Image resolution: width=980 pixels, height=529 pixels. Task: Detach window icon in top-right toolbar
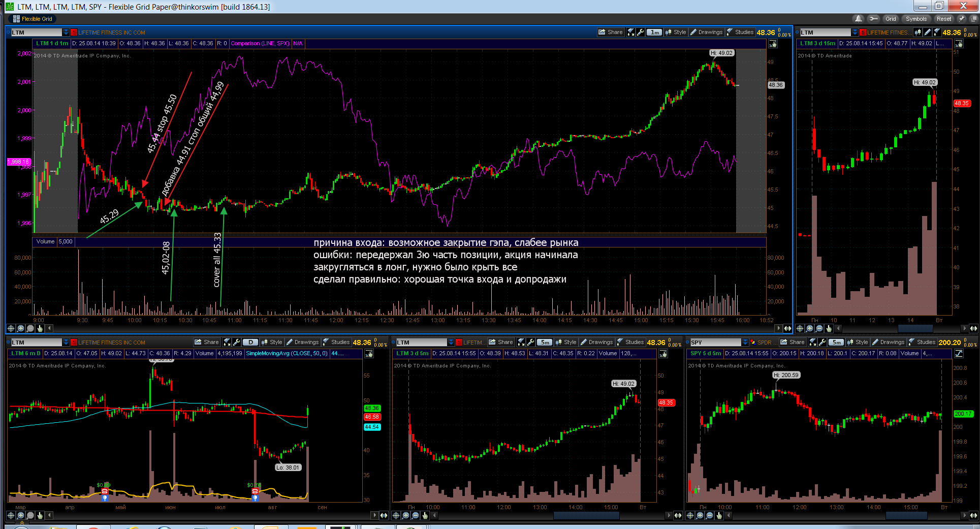tap(973, 19)
